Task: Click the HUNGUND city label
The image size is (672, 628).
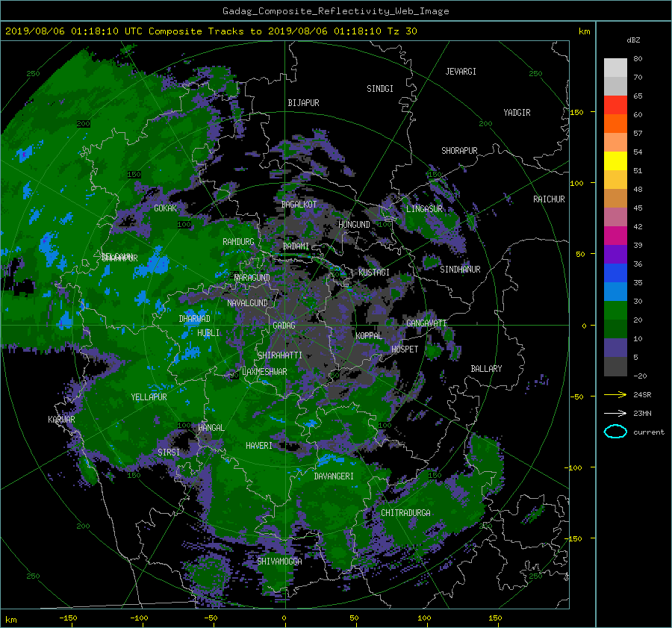Action: [354, 225]
